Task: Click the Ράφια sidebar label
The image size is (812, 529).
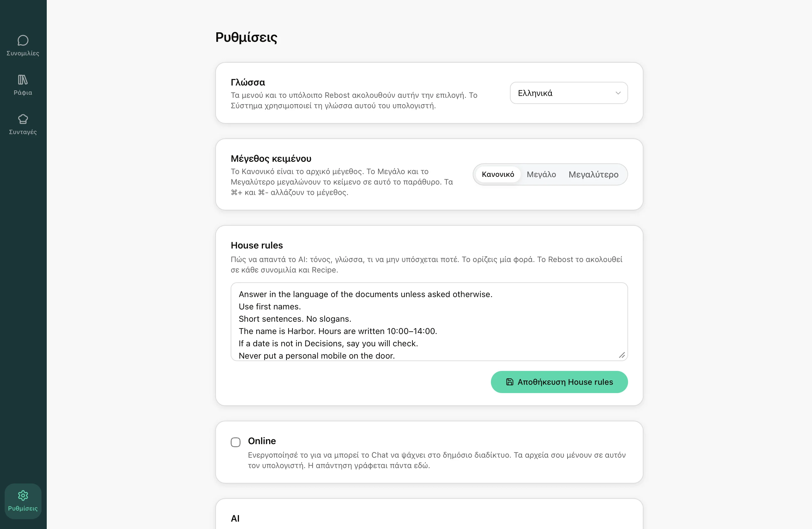Action: tap(23, 93)
